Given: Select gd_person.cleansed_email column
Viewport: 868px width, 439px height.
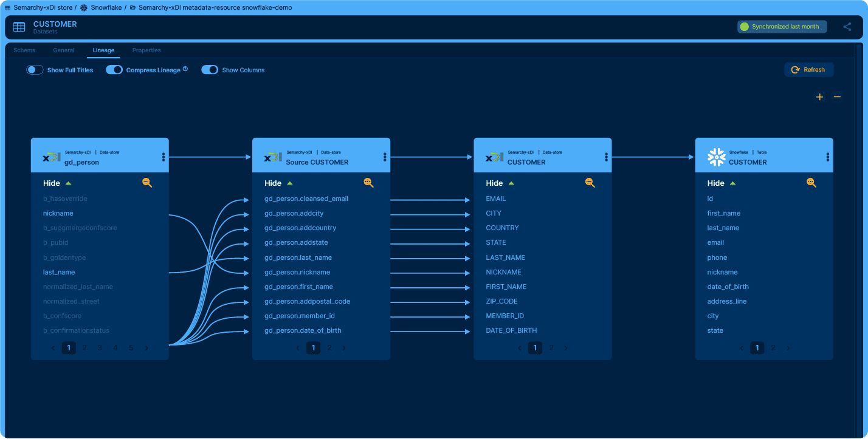Looking at the screenshot, I should click(x=306, y=199).
